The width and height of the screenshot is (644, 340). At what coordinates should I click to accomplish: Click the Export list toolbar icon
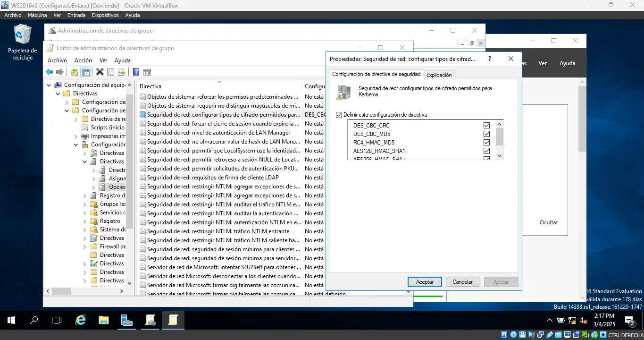point(121,72)
